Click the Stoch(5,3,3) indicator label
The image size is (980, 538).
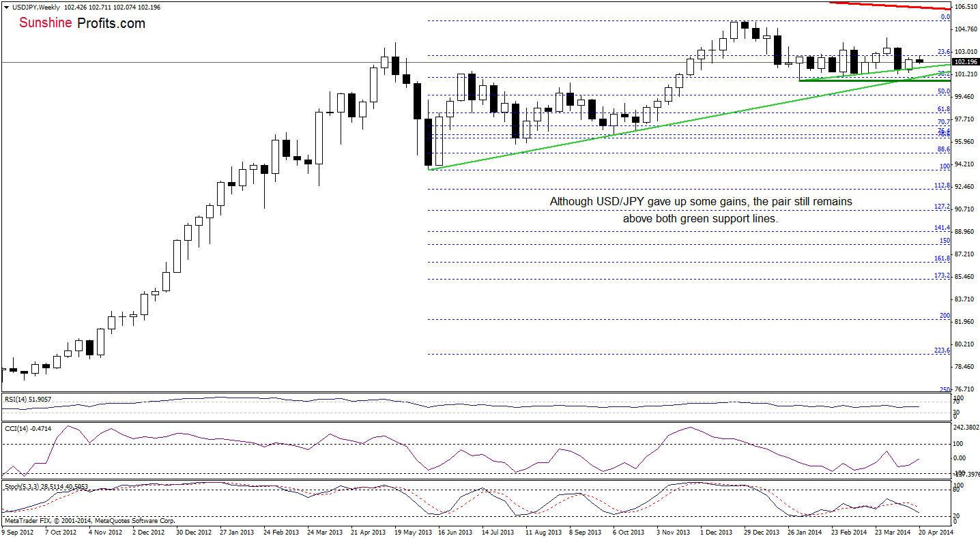46,487
